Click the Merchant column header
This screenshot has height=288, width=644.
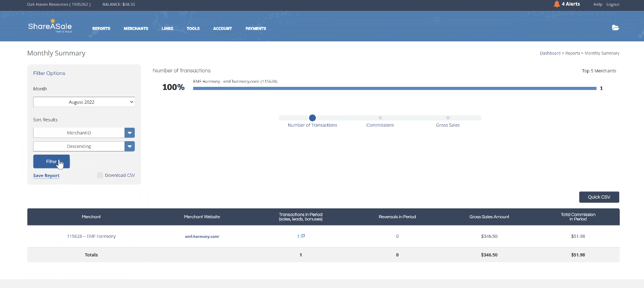point(91,217)
